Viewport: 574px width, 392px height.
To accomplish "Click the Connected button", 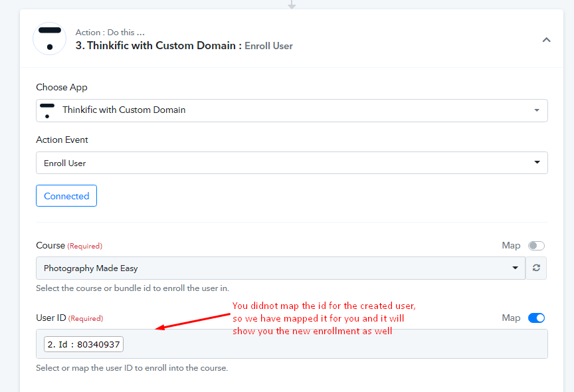I will tap(66, 196).
